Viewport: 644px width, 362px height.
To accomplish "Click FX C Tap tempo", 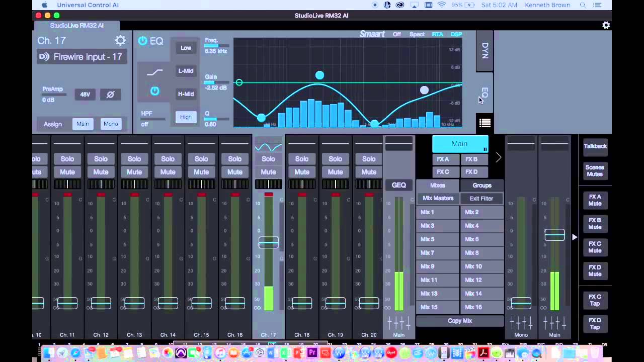I will [595, 300].
